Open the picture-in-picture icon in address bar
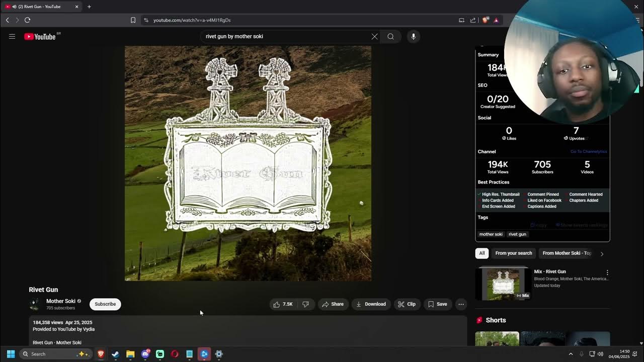Screen dimensions: 644x362 click(461, 20)
